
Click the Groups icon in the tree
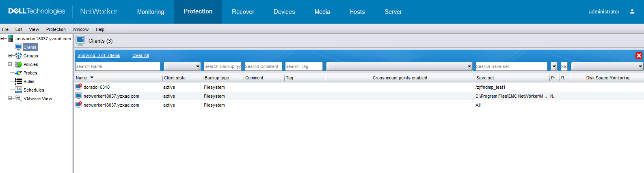[18, 56]
